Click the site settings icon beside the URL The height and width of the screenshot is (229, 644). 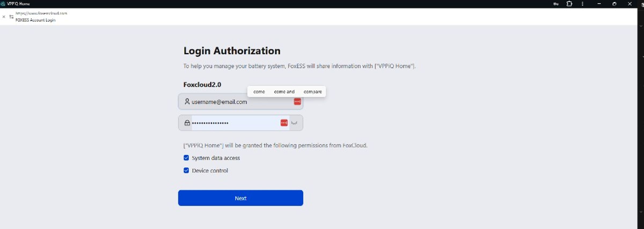pyautogui.click(x=11, y=17)
